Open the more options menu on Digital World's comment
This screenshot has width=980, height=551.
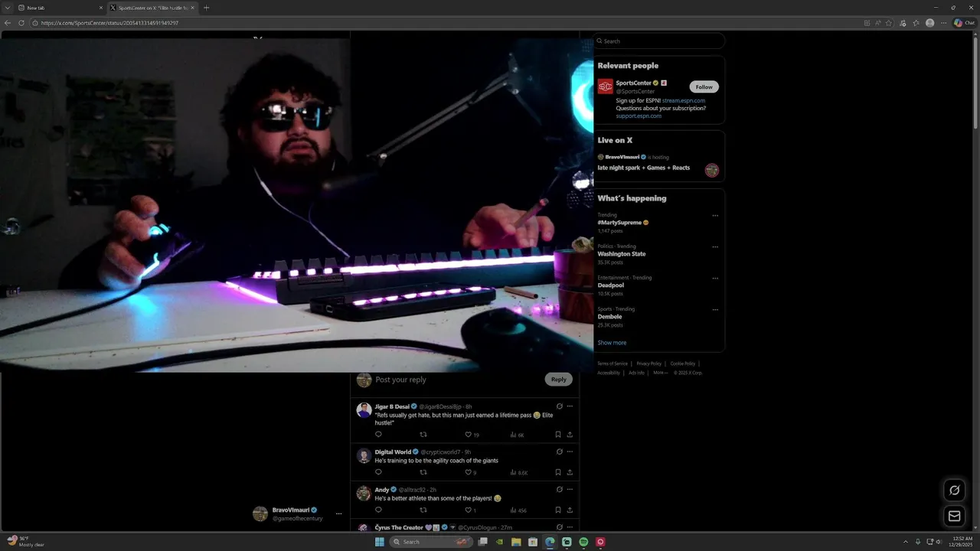click(570, 452)
